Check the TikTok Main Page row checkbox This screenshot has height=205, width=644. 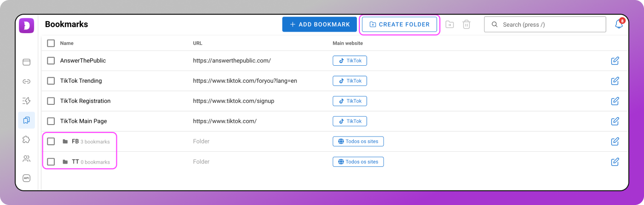tap(51, 121)
